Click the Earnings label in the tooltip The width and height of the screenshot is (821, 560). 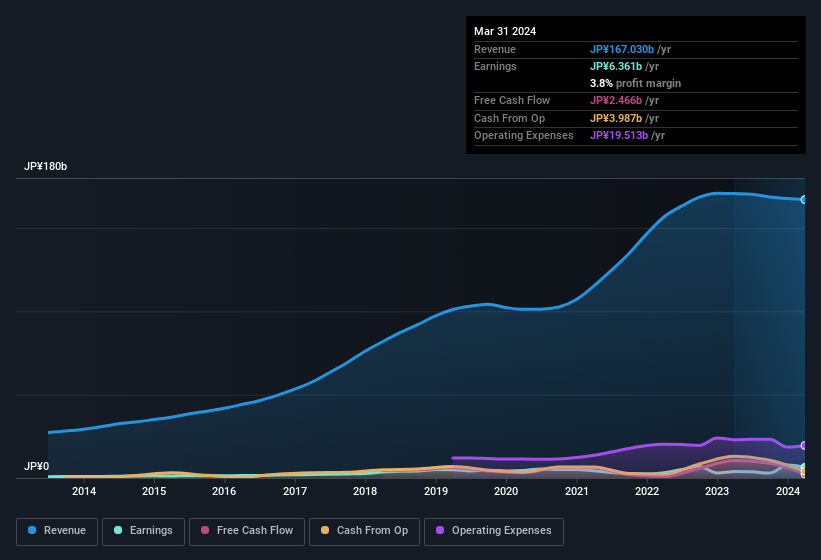(x=495, y=66)
